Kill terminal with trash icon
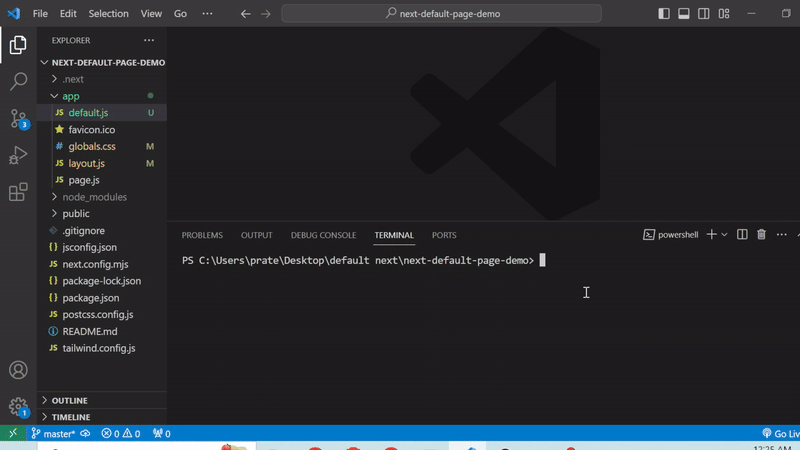Screen dimensions: 800x450 coord(761,235)
